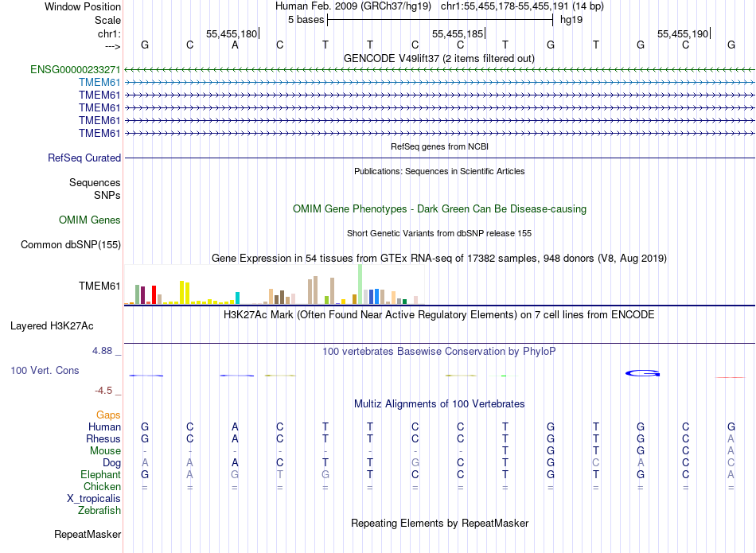Click Multiz Alignments of 100 Vertebrates title

[x=439, y=404]
